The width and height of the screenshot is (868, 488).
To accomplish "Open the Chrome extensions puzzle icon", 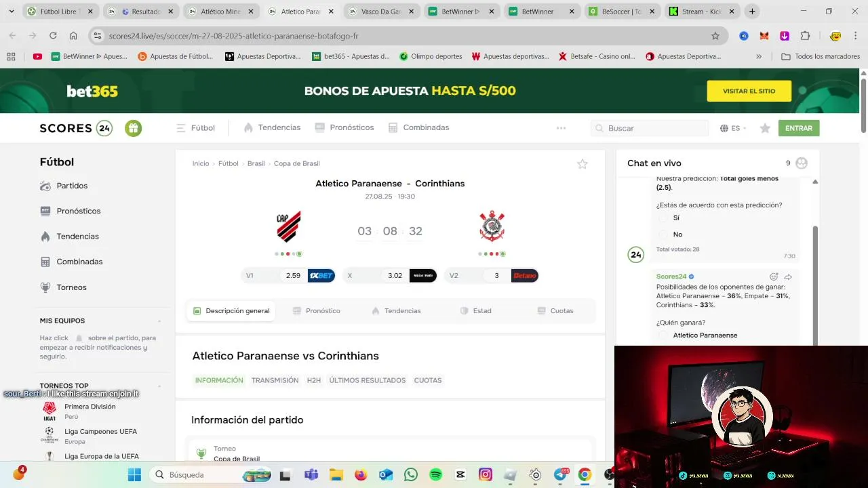I will [806, 36].
